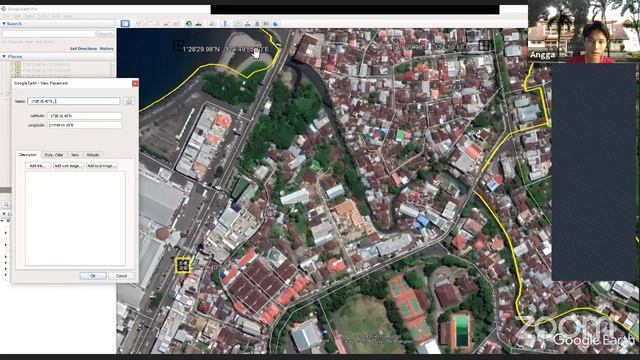Switch to the Style, Color tab

tap(54, 155)
